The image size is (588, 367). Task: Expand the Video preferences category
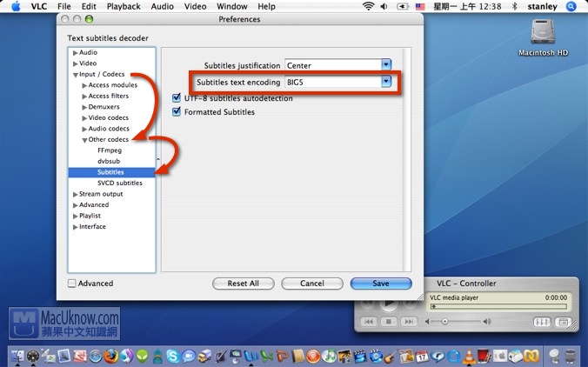point(75,63)
